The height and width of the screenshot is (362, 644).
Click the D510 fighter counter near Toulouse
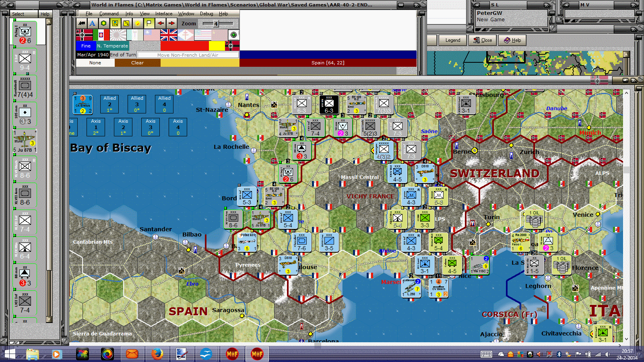click(x=288, y=265)
